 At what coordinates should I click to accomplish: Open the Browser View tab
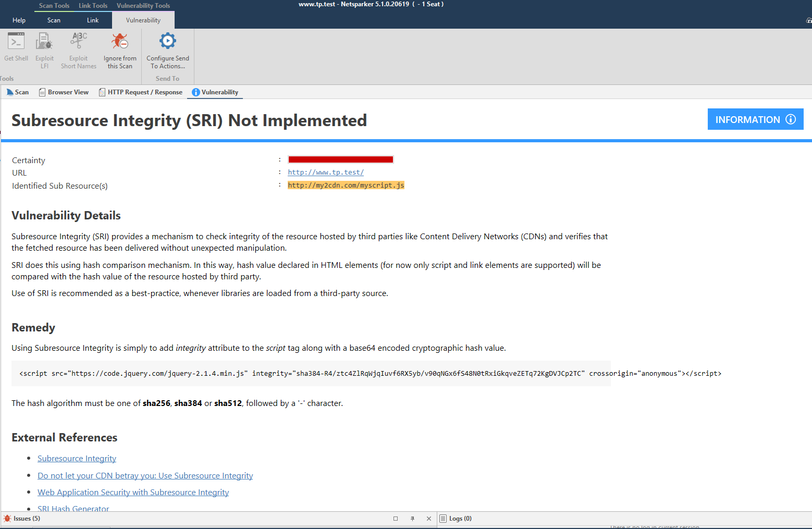[x=63, y=92]
